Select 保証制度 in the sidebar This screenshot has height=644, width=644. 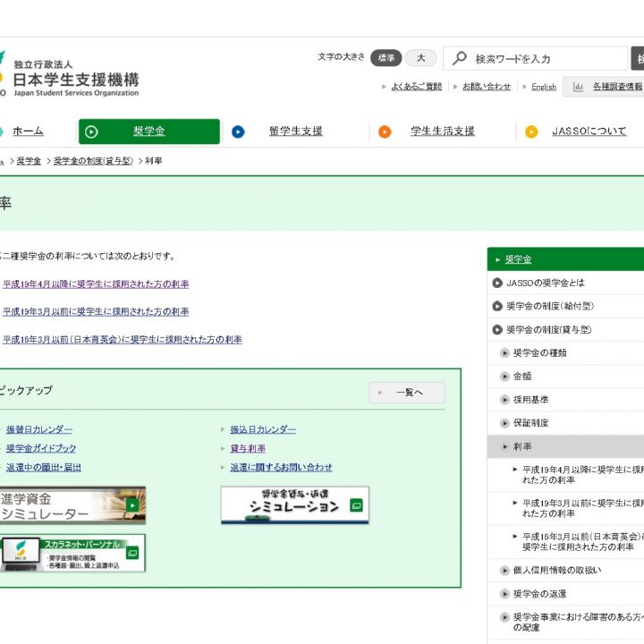[x=531, y=423]
